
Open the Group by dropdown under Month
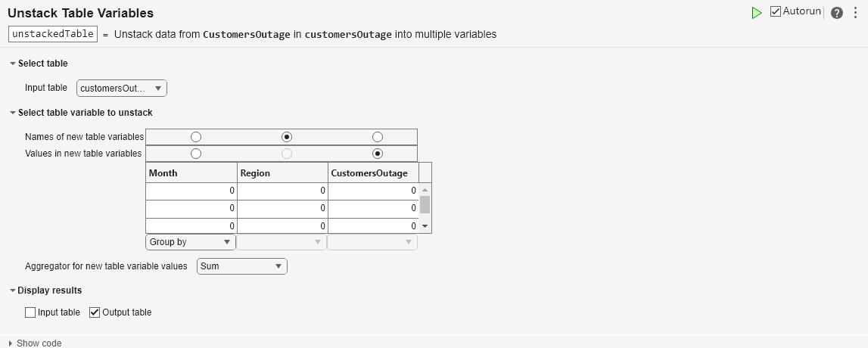190,242
